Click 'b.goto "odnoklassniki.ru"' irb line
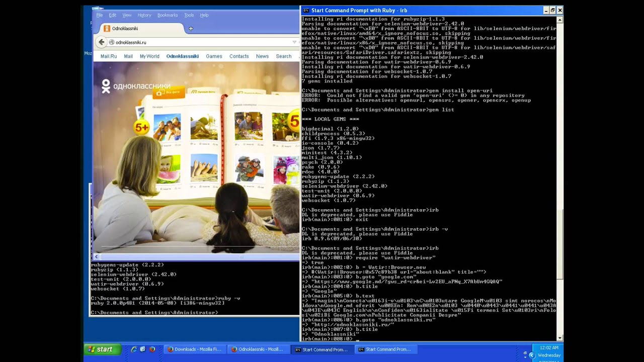 [368, 320]
